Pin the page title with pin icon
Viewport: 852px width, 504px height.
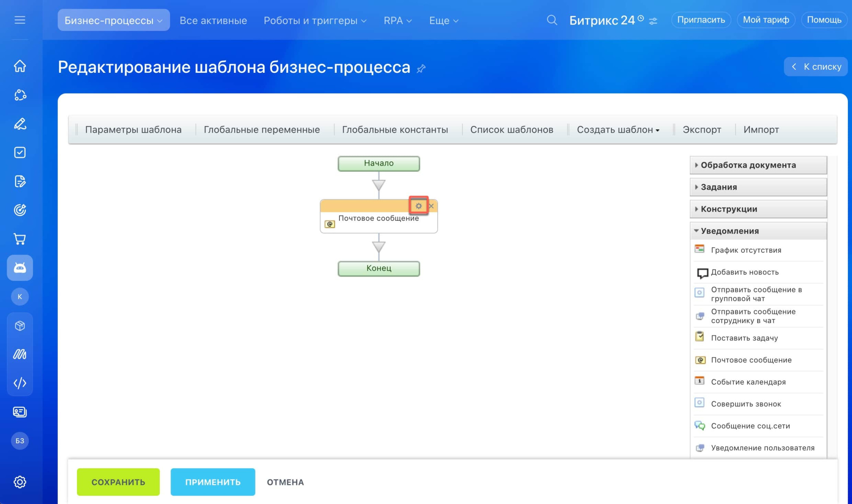[x=421, y=68]
